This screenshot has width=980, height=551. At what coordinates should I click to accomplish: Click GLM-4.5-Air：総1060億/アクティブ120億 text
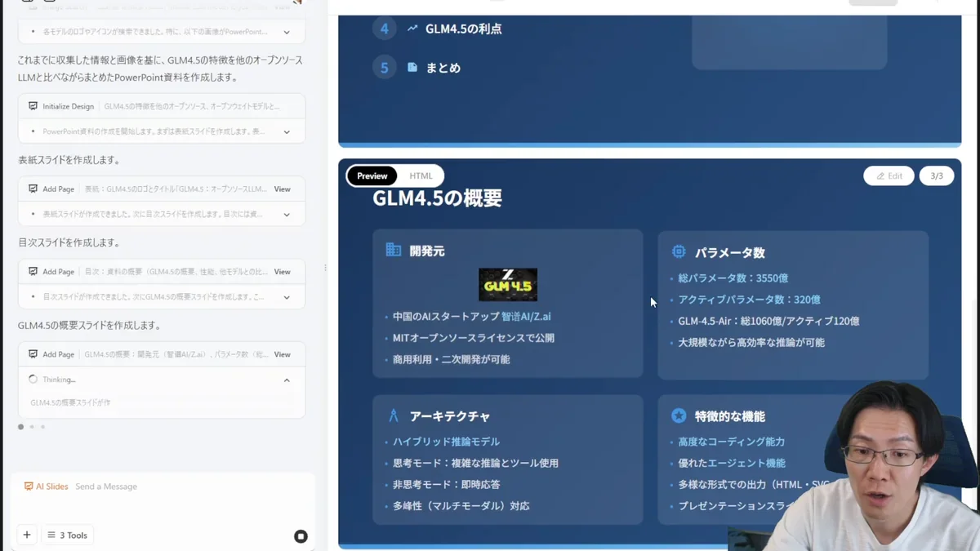click(768, 322)
